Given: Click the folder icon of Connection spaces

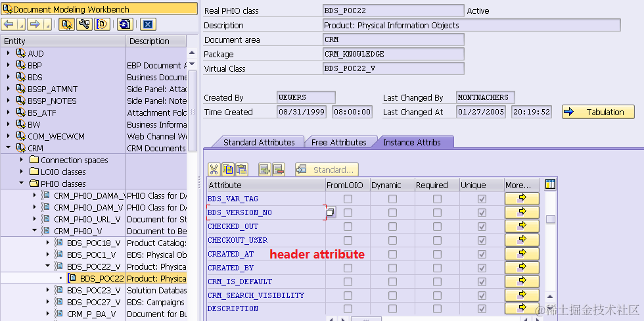Looking at the screenshot, I should 34,160.
